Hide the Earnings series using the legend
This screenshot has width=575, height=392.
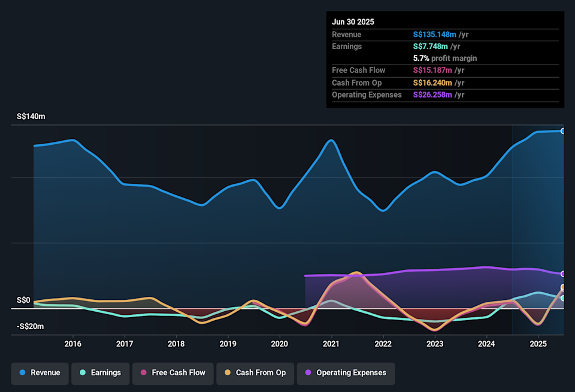[101, 373]
